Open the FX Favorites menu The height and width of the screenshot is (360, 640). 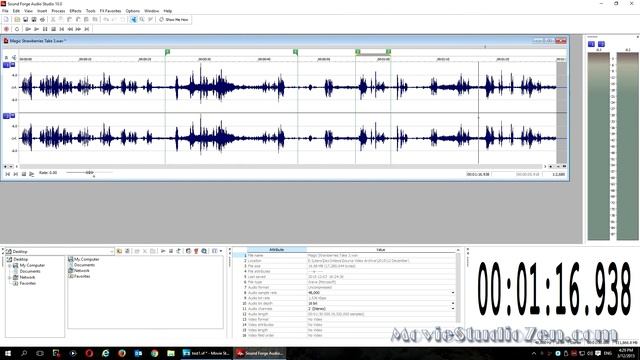coord(110,11)
